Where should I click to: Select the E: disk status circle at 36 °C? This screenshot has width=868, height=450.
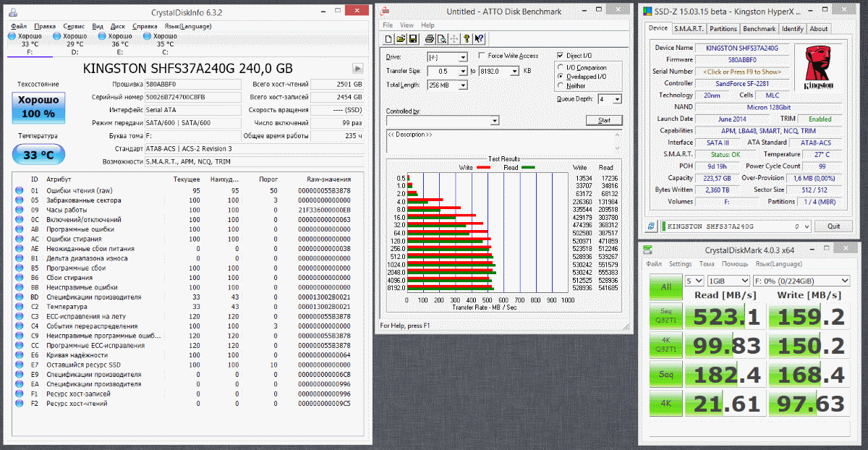(102, 36)
